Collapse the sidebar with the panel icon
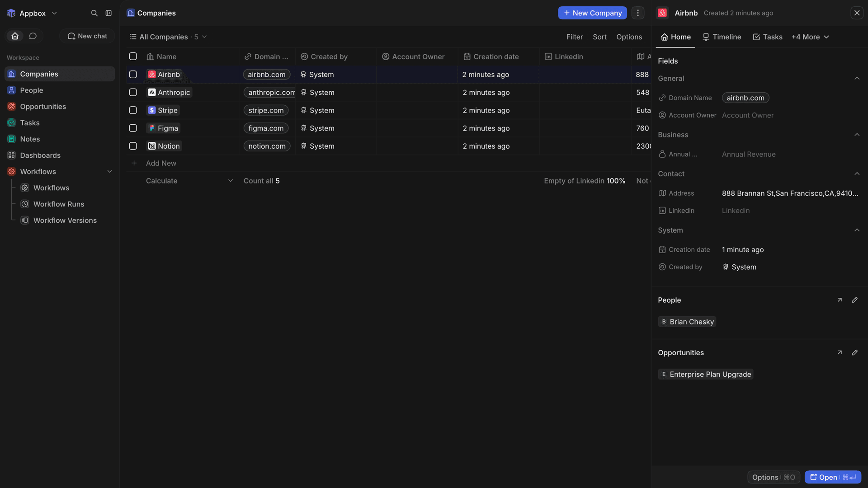The width and height of the screenshot is (868, 488). tap(108, 13)
